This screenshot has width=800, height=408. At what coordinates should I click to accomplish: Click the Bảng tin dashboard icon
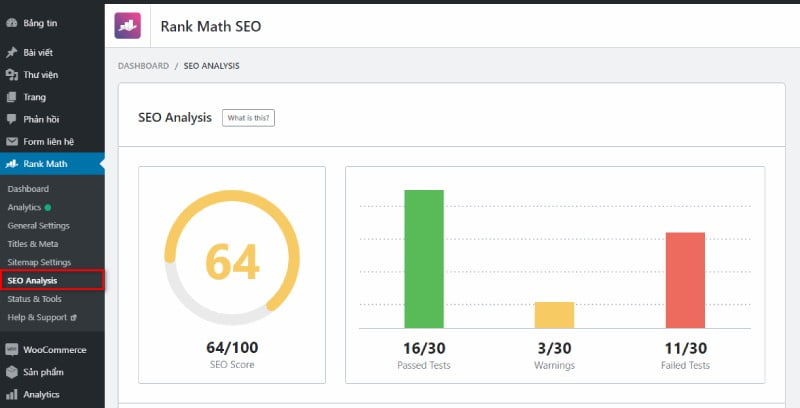(12, 22)
